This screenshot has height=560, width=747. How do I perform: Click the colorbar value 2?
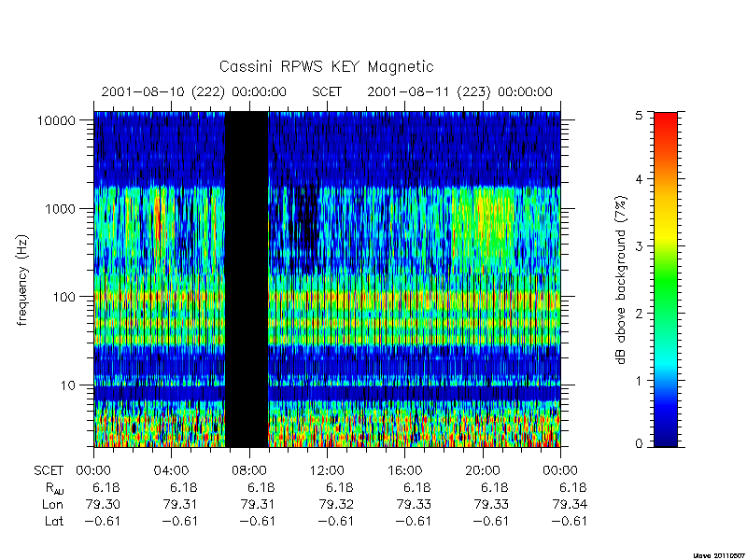click(x=639, y=314)
